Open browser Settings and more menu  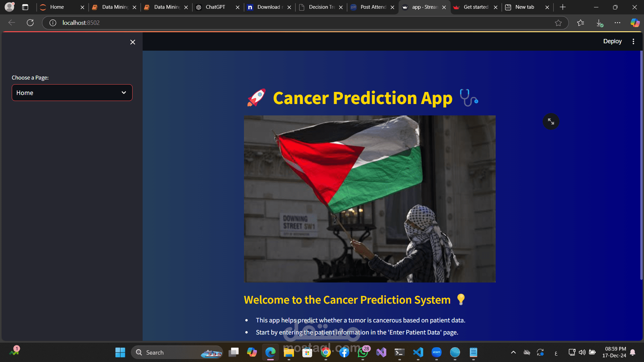[x=617, y=23]
